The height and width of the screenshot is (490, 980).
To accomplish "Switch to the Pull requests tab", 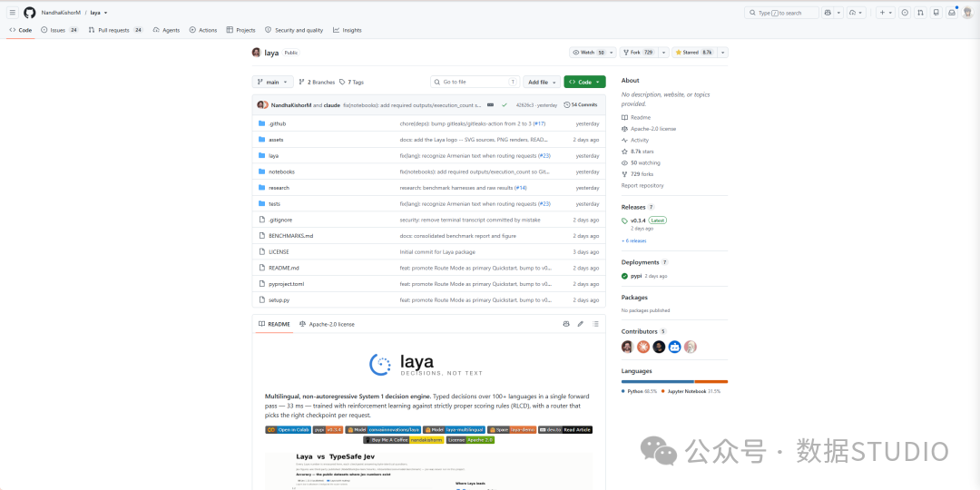I will pyautogui.click(x=115, y=30).
